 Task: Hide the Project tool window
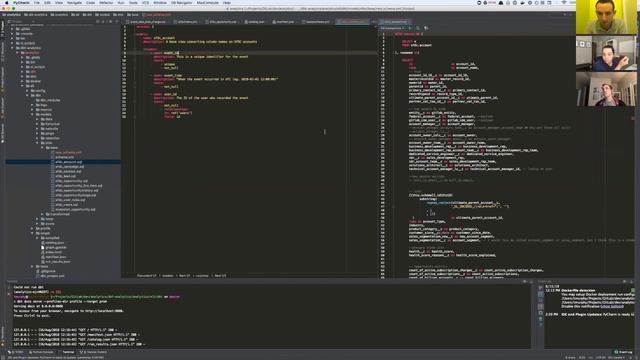116,22
